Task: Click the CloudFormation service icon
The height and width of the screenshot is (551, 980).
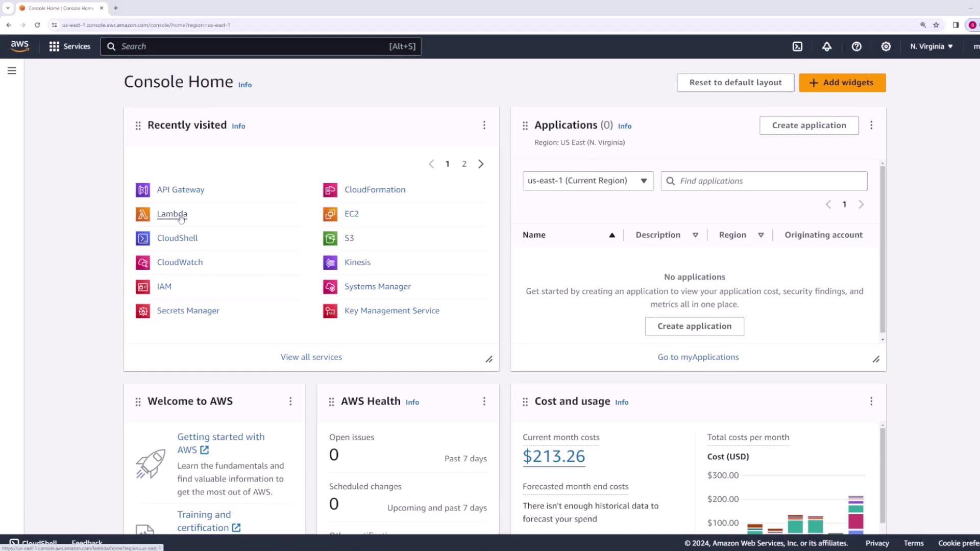Action: coord(330,190)
